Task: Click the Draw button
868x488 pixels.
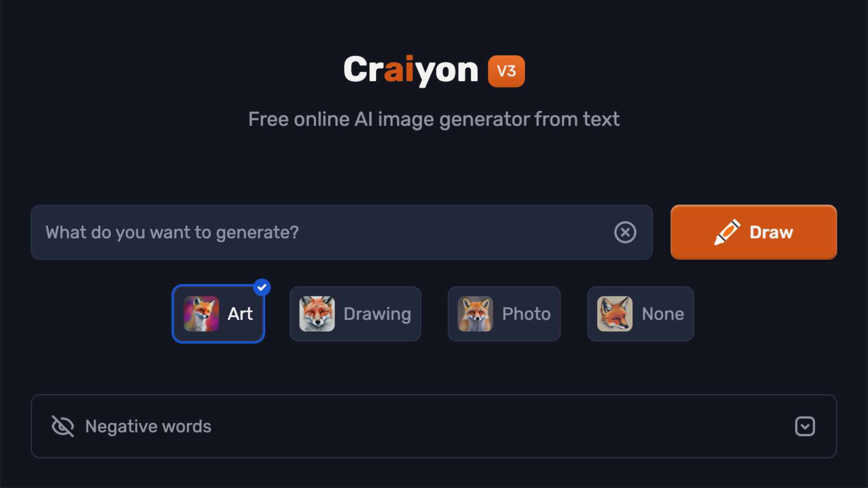Action: (x=754, y=232)
